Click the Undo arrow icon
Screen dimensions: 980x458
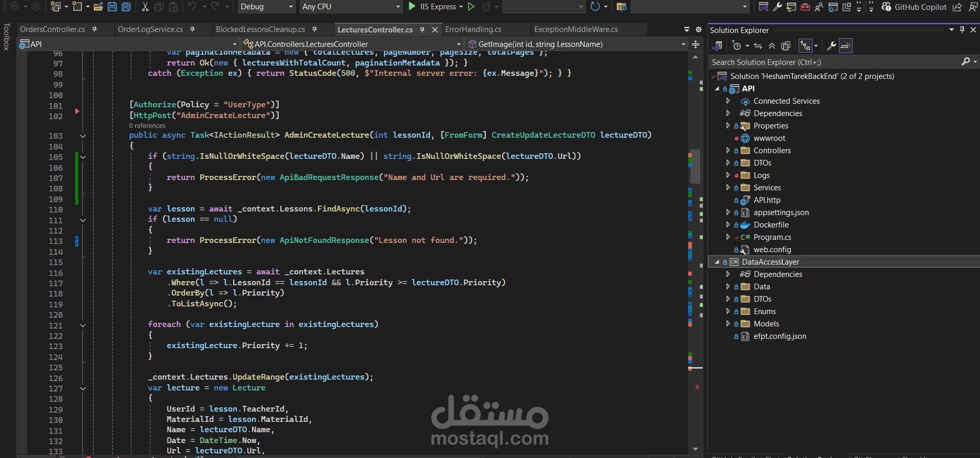[x=192, y=7]
